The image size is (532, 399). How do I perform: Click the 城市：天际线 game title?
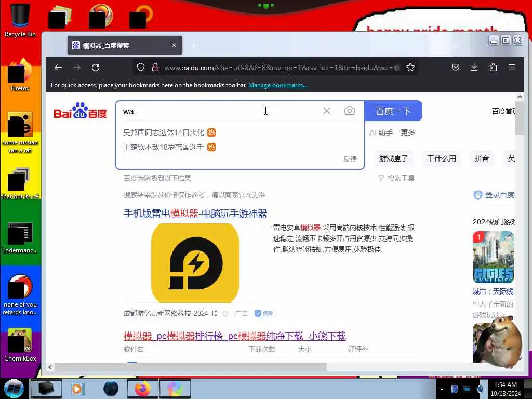(493, 291)
